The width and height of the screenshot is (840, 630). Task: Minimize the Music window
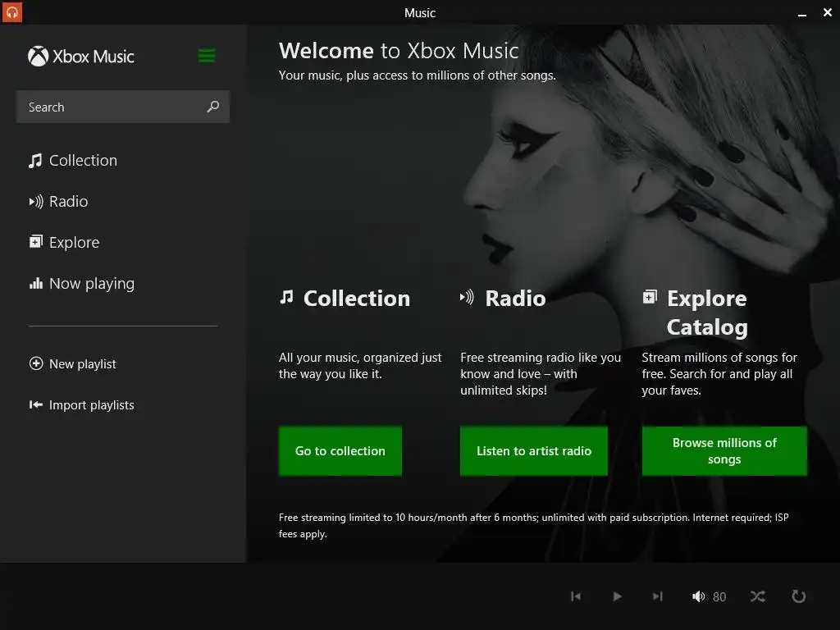[802, 15]
